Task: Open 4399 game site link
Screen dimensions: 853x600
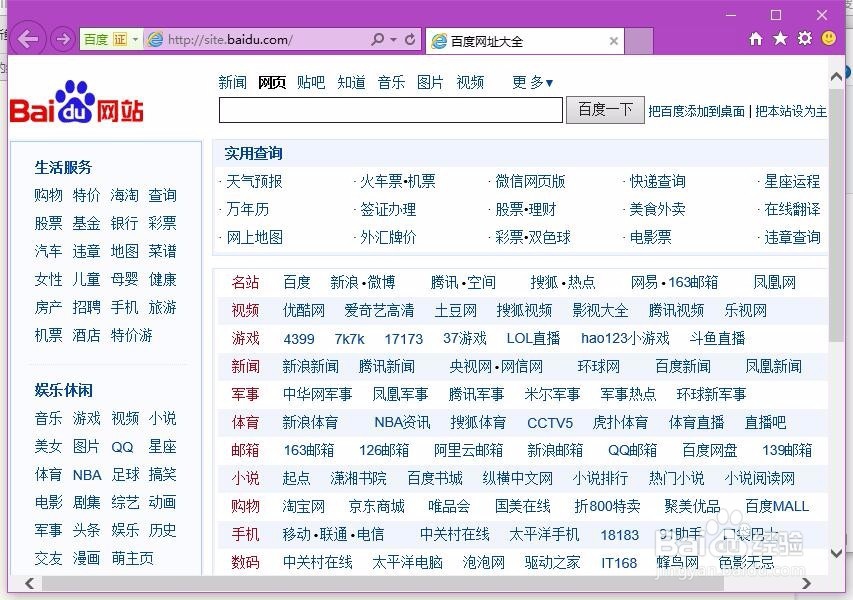Action: (299, 339)
